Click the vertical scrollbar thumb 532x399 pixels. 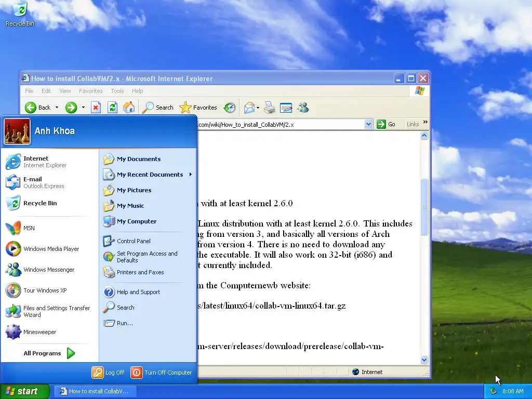pyautogui.click(x=424, y=206)
